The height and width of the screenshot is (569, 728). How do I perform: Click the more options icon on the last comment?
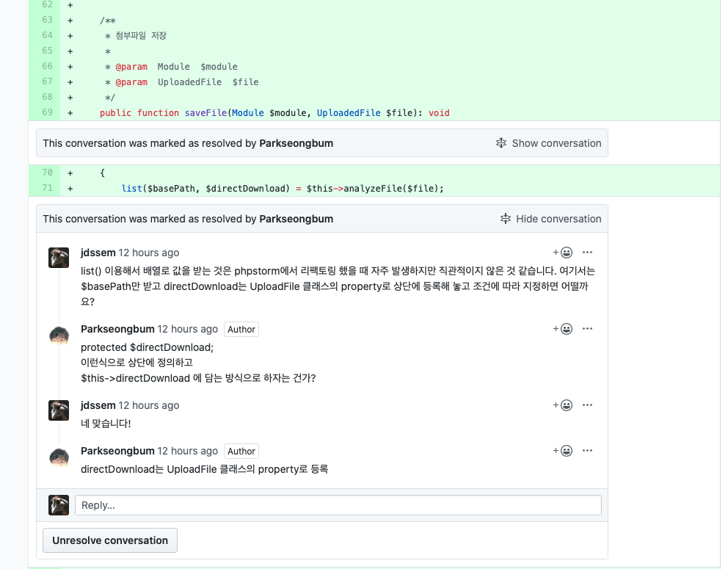[586, 450]
